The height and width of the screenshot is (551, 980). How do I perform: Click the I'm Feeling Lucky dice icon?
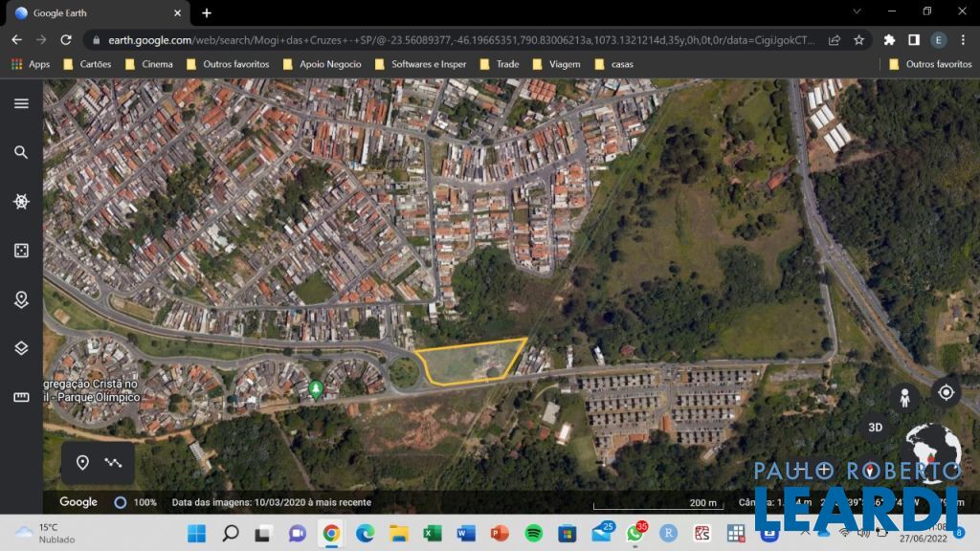click(21, 250)
